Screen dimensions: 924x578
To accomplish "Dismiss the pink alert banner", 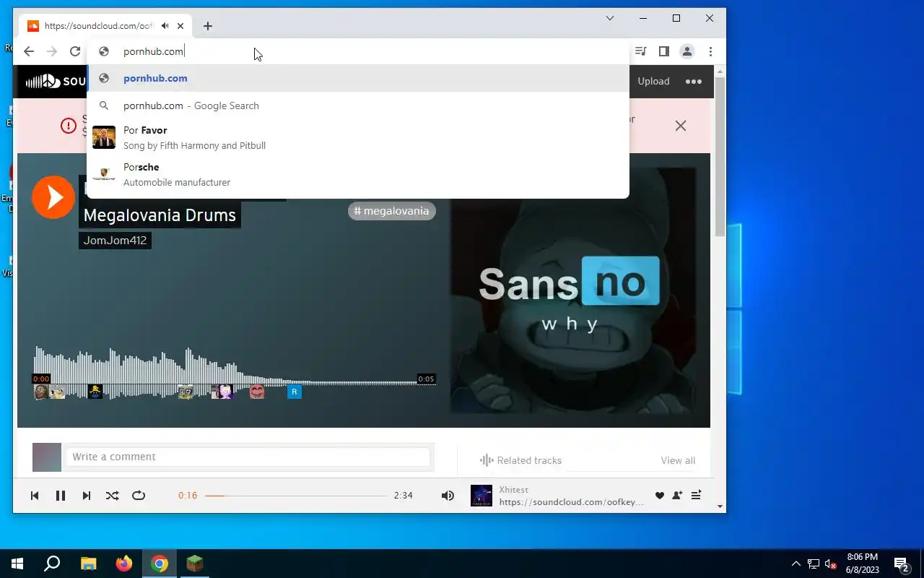I will click(x=680, y=126).
